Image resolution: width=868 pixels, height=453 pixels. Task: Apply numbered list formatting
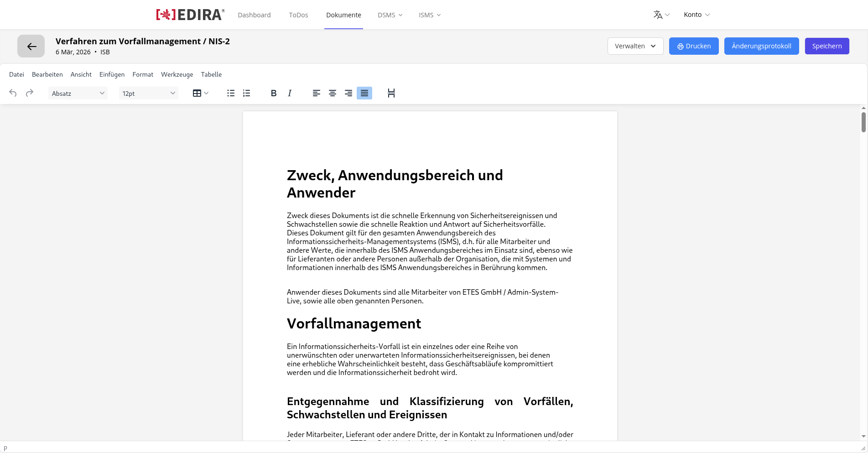[x=247, y=93]
